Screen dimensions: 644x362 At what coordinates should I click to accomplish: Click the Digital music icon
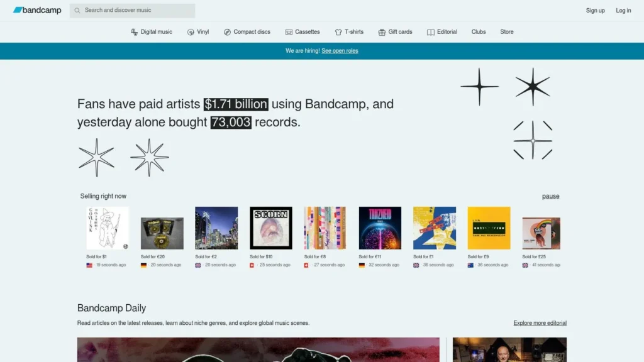pos(135,32)
